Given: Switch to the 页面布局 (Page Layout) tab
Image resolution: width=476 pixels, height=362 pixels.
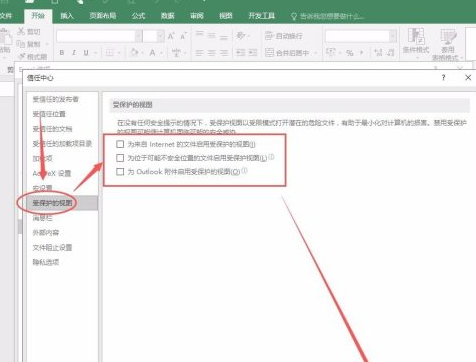Looking at the screenshot, I should pyautogui.click(x=103, y=15).
